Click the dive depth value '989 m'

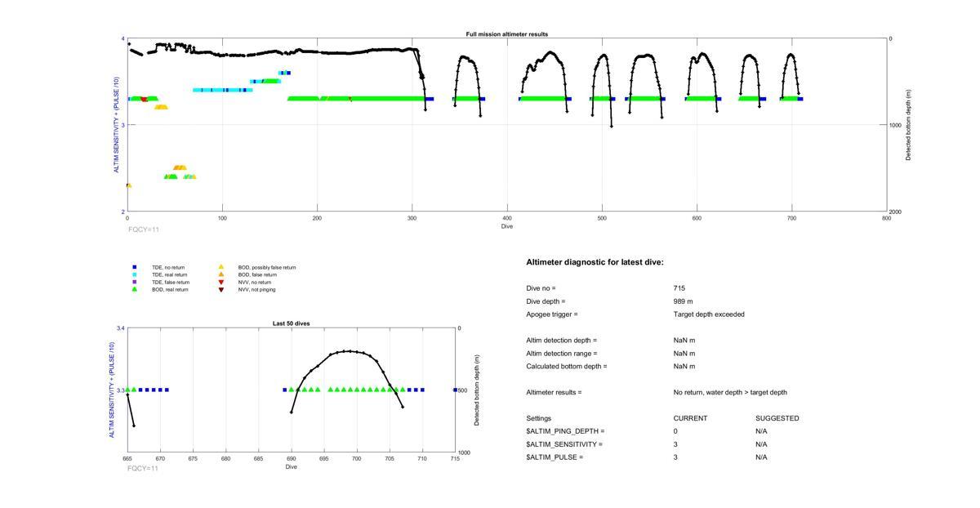[684, 301]
